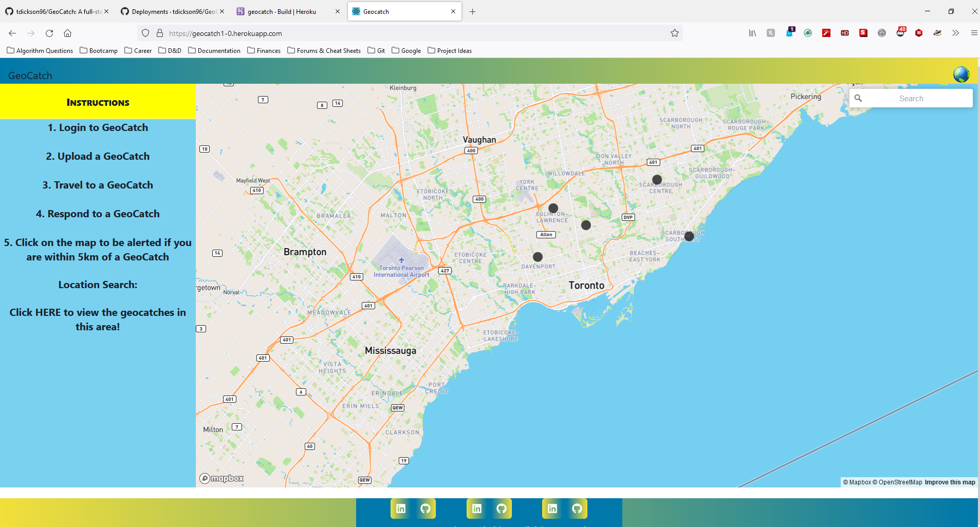Click the Mapbox logo on the map
This screenshot has width=980, height=527.
coord(221,478)
